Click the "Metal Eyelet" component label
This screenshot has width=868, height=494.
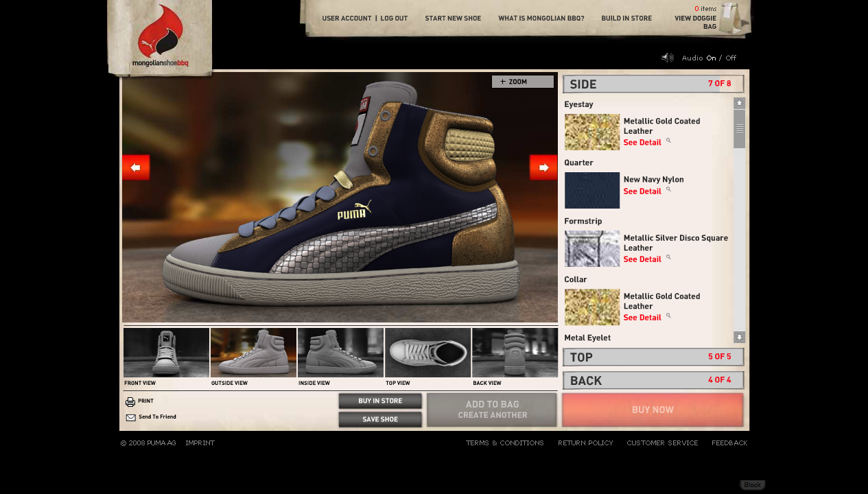click(x=587, y=338)
